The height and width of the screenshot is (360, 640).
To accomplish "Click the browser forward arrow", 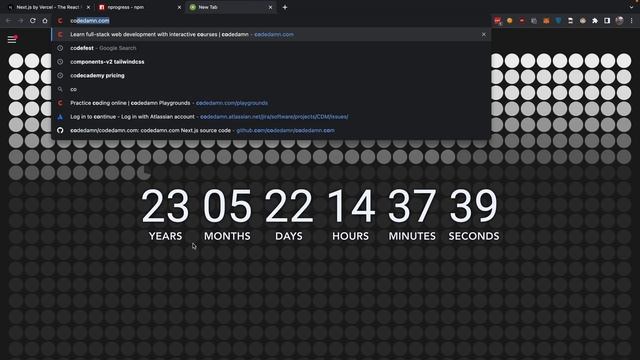I will pos(20,20).
